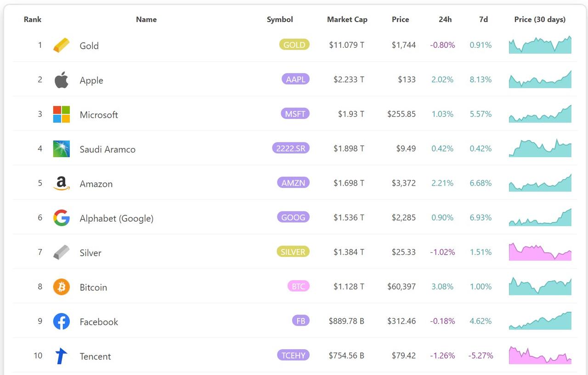This screenshot has width=588, height=375.
Task: Sort table by 7d column header
Action: click(x=483, y=19)
